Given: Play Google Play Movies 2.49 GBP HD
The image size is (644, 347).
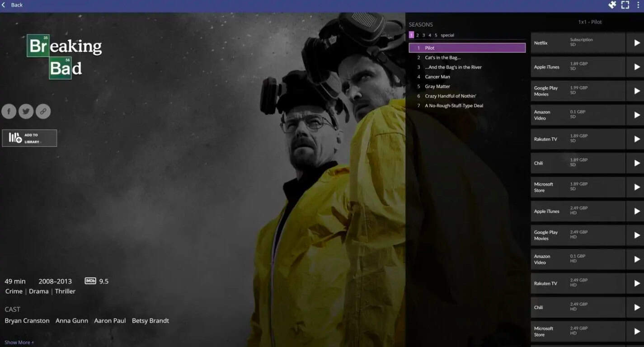Looking at the screenshot, I should click(637, 235).
